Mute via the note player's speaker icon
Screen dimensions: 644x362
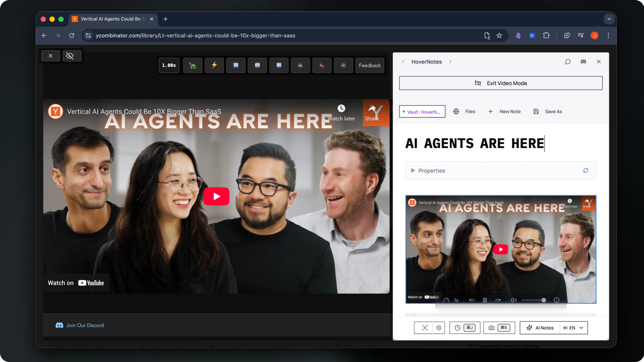tap(513, 300)
